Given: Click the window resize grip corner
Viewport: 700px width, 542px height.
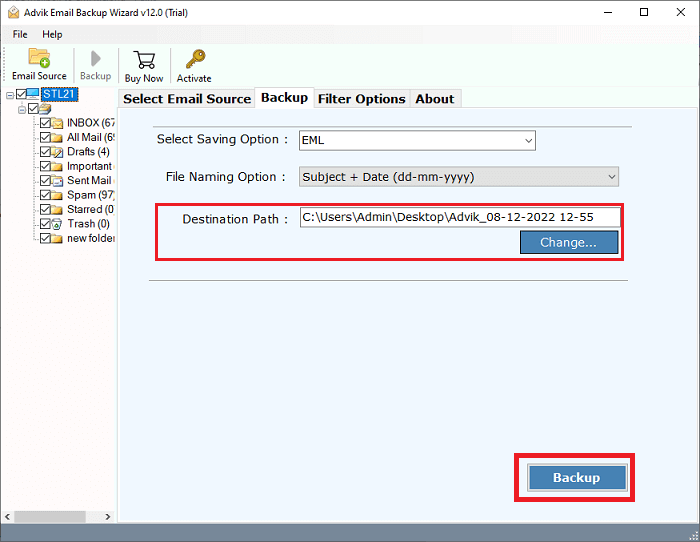Looking at the screenshot, I should coord(693,536).
